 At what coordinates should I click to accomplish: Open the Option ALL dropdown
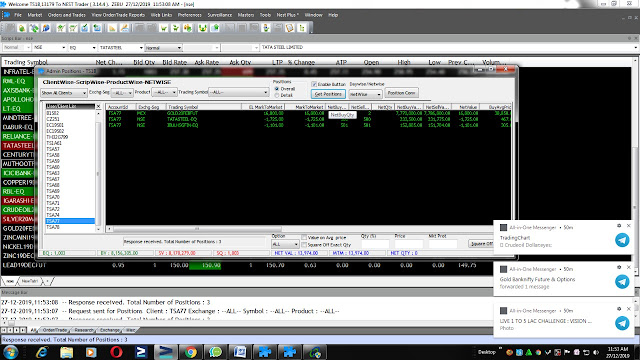click(285, 244)
